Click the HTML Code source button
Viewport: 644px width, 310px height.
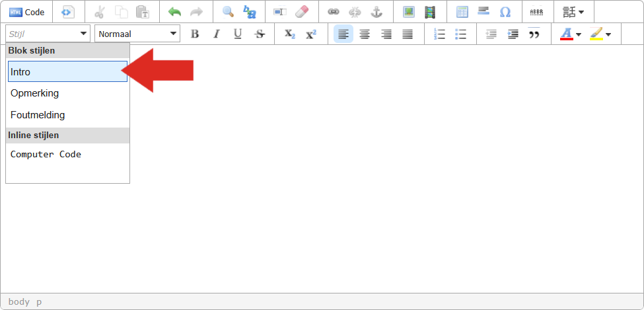27,12
